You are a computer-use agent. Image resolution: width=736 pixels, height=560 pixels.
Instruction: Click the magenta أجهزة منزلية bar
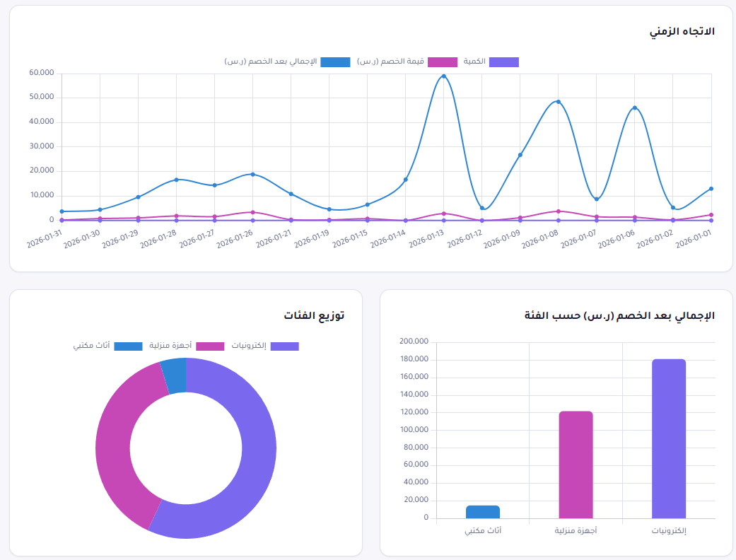[576, 465]
